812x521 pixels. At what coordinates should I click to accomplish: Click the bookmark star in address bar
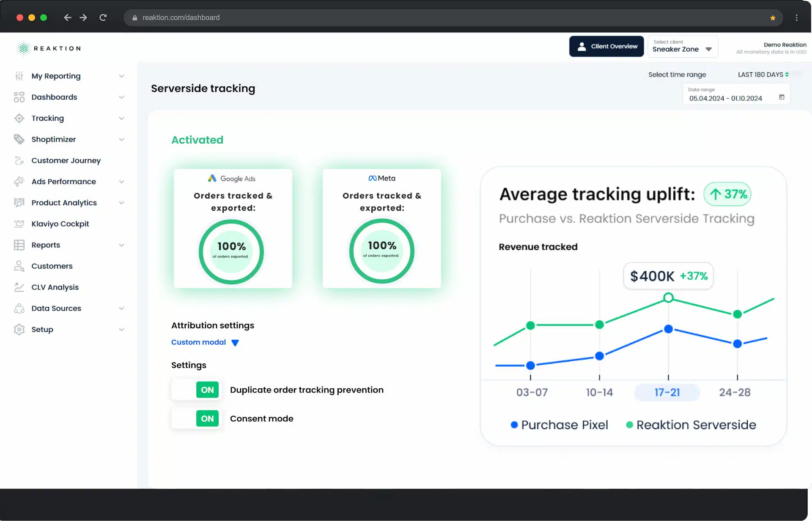773,18
